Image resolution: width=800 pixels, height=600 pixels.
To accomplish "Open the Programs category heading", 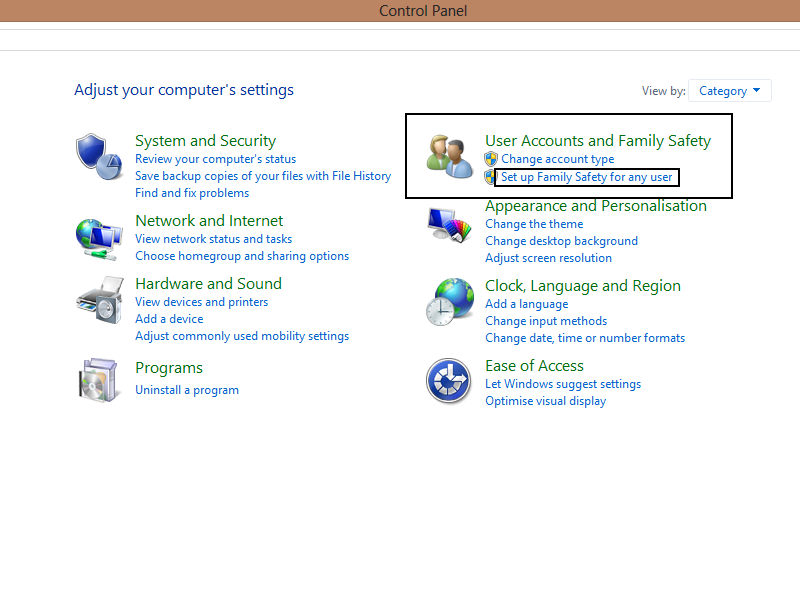I will pos(169,368).
